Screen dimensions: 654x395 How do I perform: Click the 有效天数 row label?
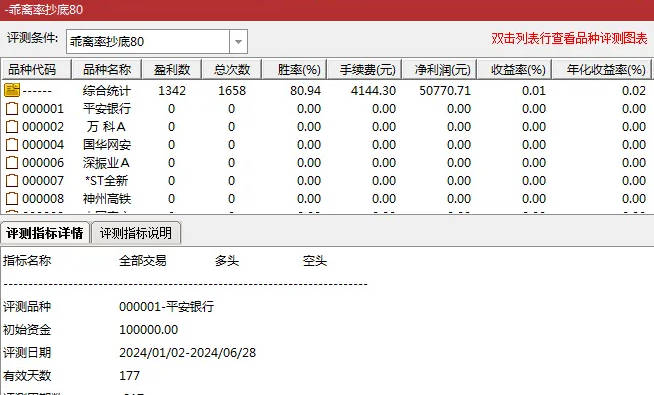click(x=27, y=375)
